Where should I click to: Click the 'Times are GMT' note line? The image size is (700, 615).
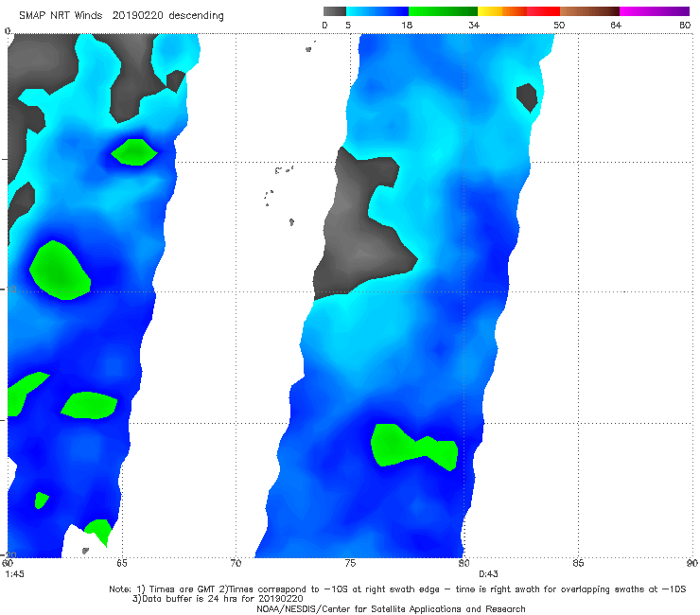pyautogui.click(x=397, y=589)
